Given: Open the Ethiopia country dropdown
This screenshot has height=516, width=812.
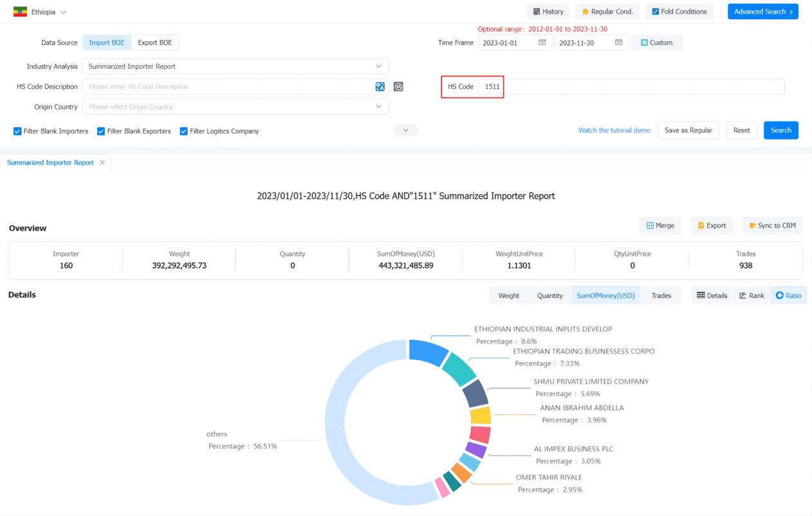Looking at the screenshot, I should (48, 12).
